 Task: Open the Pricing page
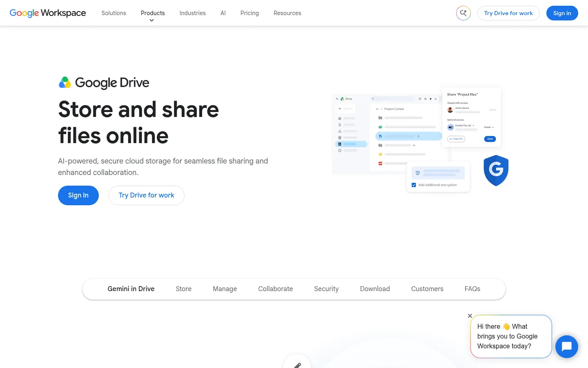tap(249, 13)
